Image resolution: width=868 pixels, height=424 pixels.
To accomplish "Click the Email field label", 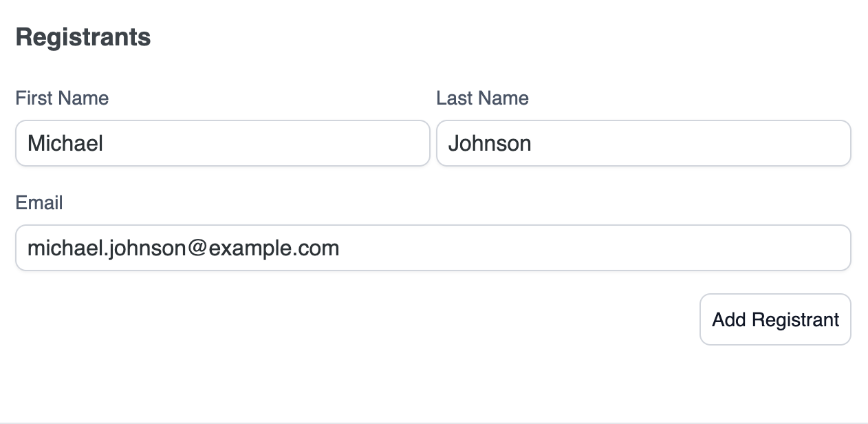I will 39,203.
